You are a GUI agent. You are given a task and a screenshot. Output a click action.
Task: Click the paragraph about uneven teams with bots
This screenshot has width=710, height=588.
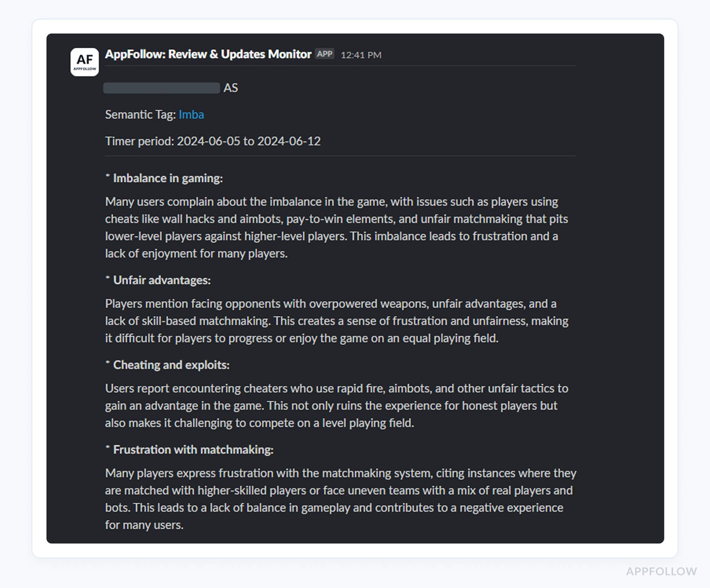click(340, 499)
